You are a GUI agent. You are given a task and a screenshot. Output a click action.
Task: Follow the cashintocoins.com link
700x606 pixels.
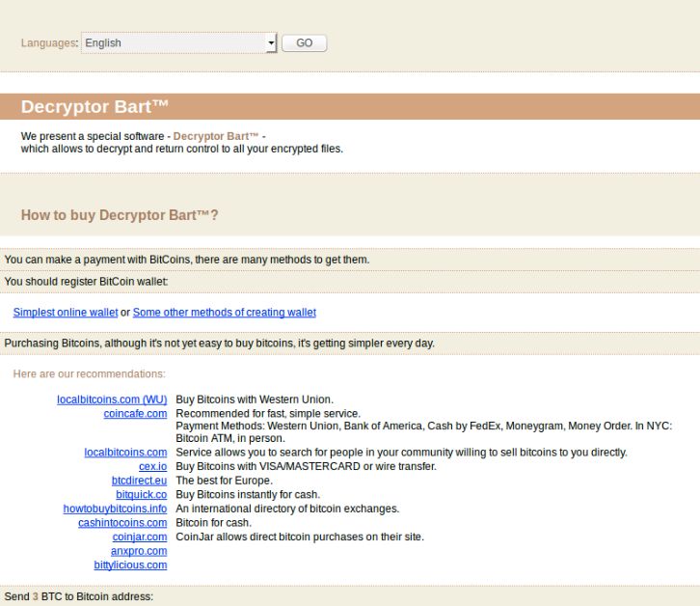[122, 523]
